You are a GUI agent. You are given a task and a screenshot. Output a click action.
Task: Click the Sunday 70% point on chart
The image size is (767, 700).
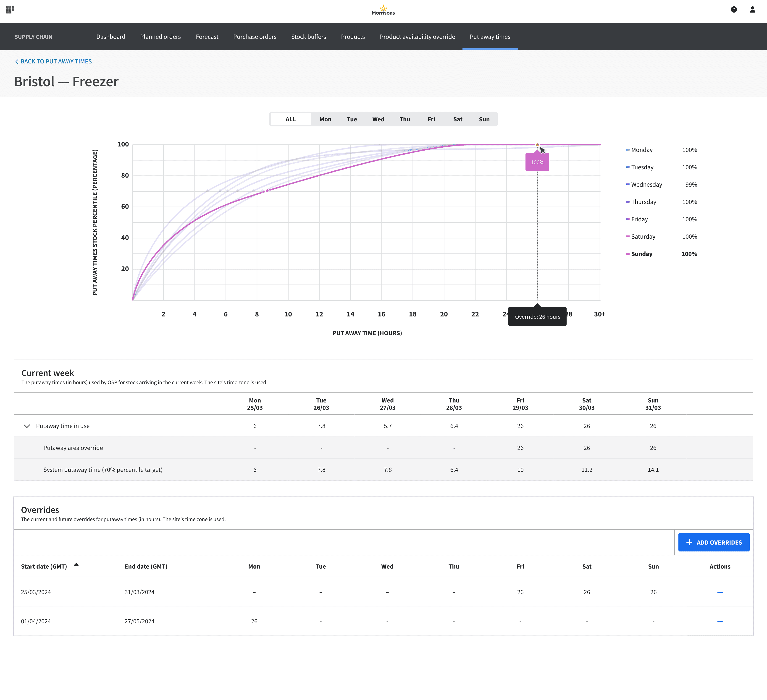267,191
